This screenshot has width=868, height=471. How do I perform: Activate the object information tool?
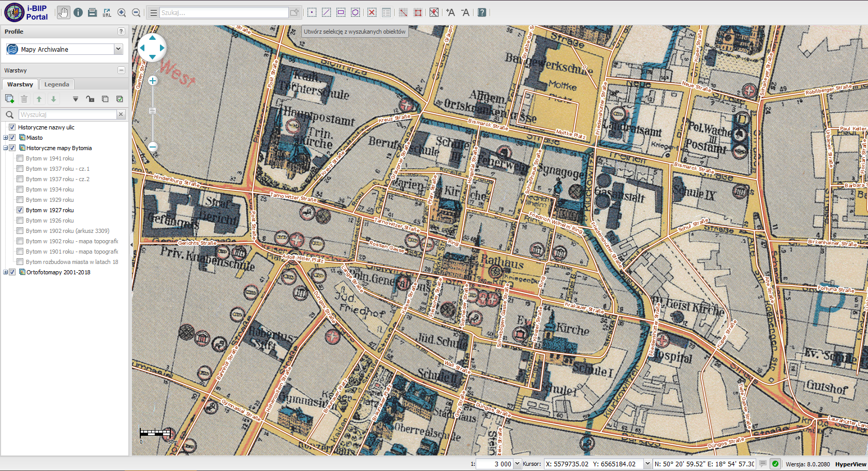[78, 12]
